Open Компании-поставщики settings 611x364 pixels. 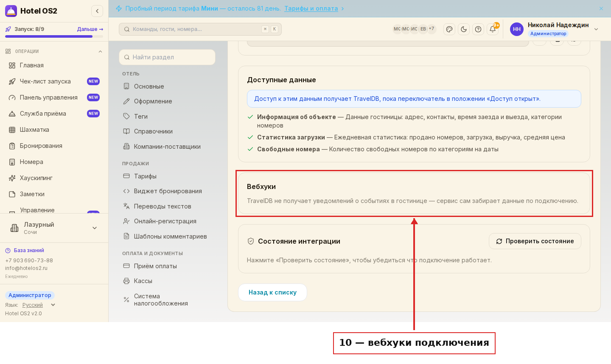pyautogui.click(x=167, y=147)
